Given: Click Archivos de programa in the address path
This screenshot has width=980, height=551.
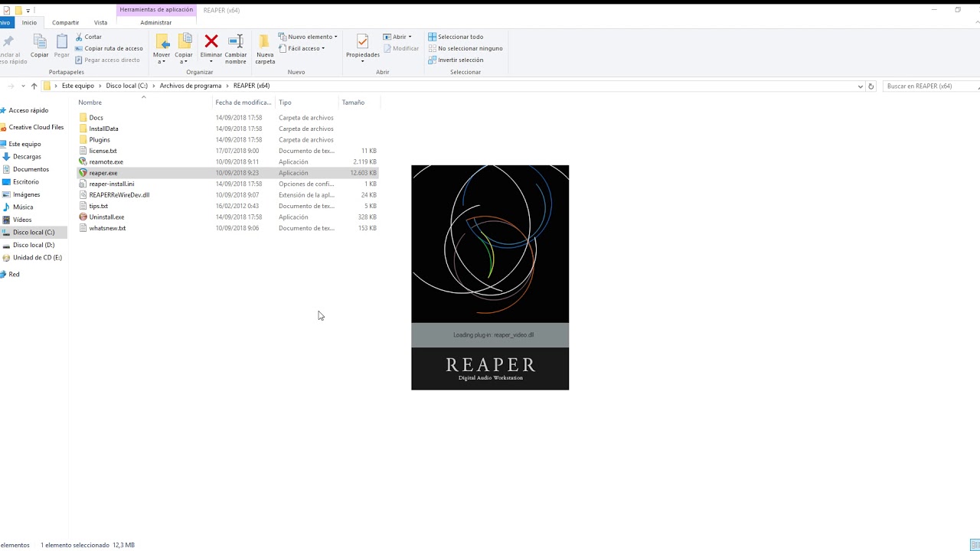Looking at the screenshot, I should click(x=191, y=86).
